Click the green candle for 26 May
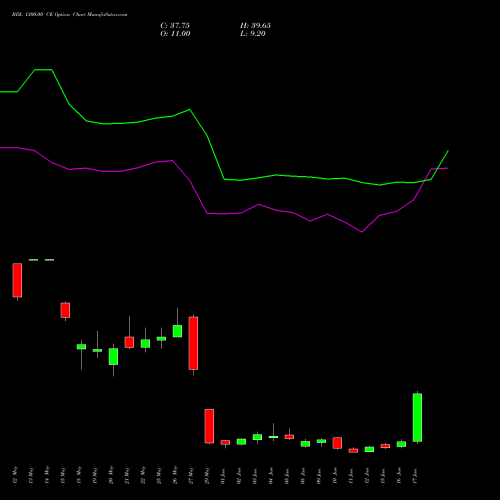The image size is (500, 500). 177,331
